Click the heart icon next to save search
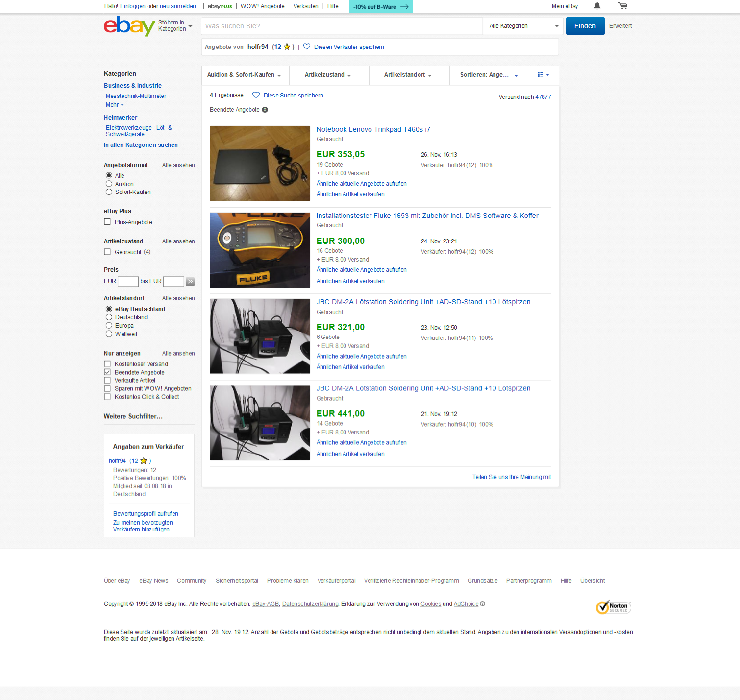740x700 pixels. 256,95
